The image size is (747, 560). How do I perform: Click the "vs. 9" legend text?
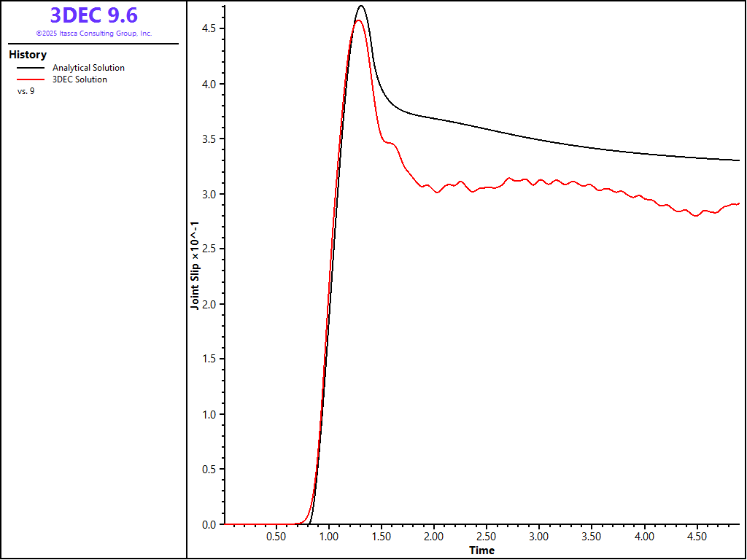tap(26, 91)
